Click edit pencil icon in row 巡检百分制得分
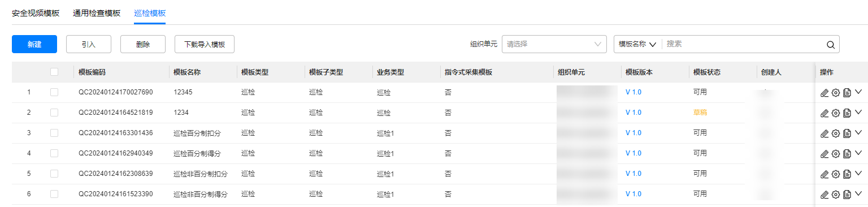 [824, 154]
